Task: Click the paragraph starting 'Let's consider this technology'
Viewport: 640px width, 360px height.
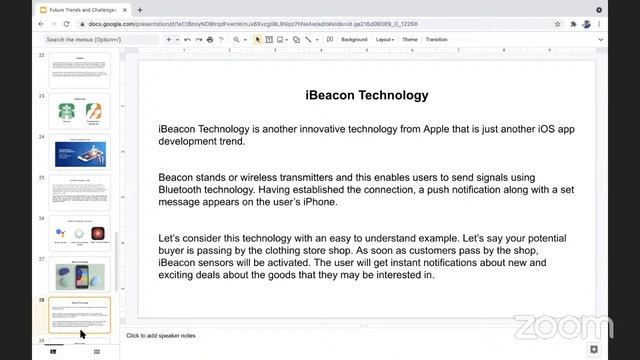Action: pyautogui.click(x=362, y=256)
